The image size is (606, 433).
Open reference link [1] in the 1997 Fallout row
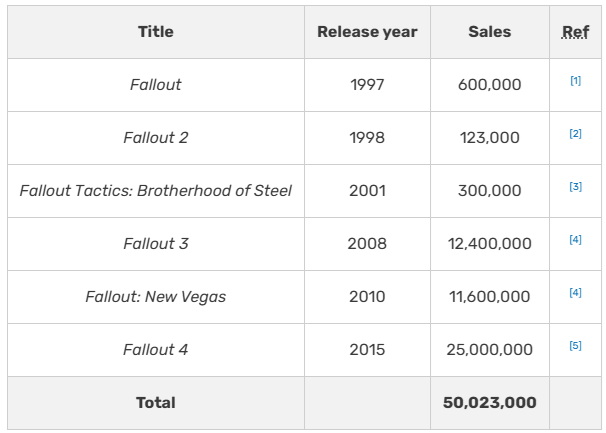pos(575,81)
